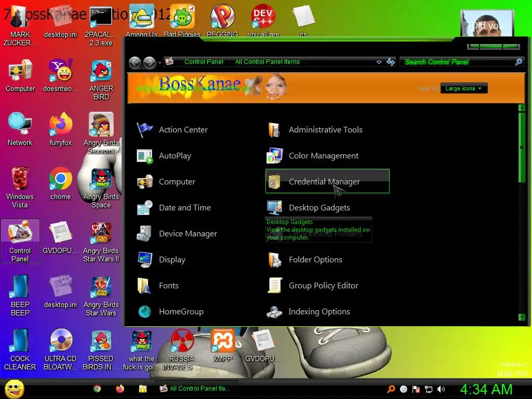Open Administrative Tools icon
The image size is (532, 399).
point(274,129)
